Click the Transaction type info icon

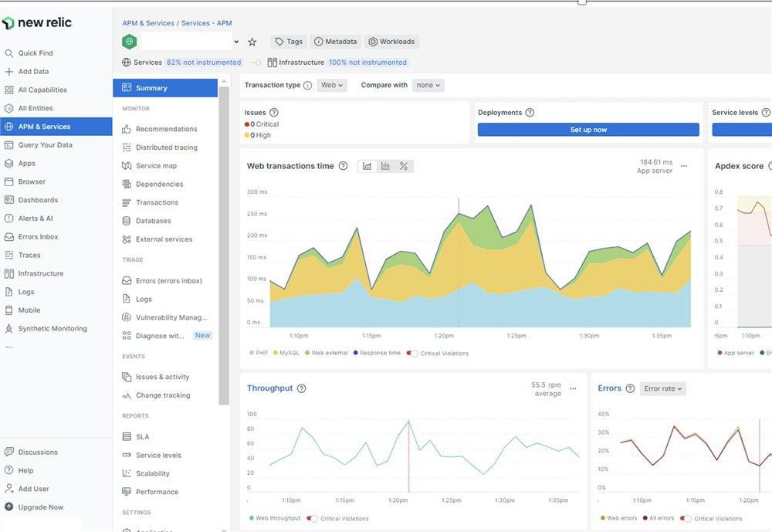tap(307, 86)
